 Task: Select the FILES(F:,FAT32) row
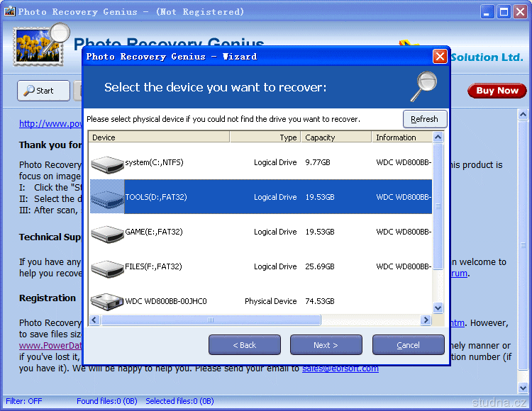coord(260,266)
